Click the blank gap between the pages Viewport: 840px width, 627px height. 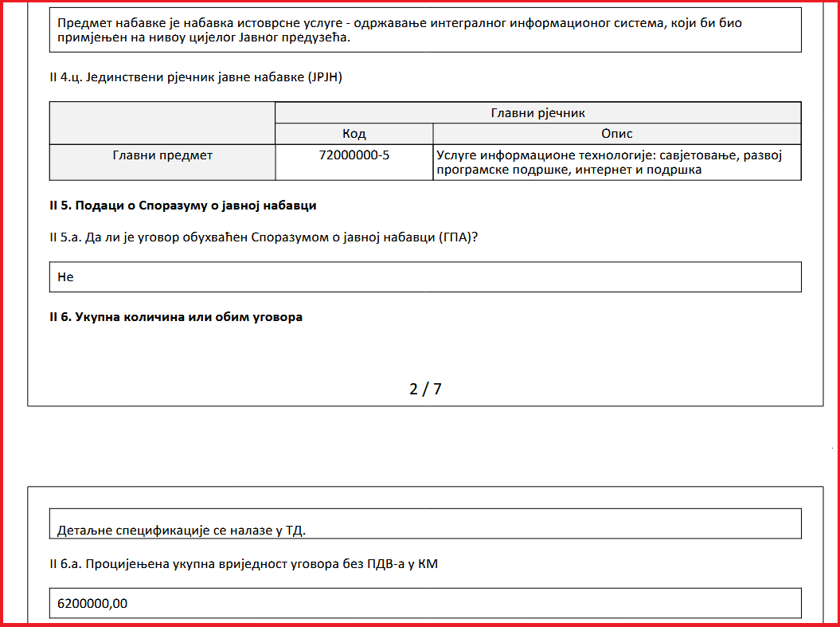tap(425, 446)
